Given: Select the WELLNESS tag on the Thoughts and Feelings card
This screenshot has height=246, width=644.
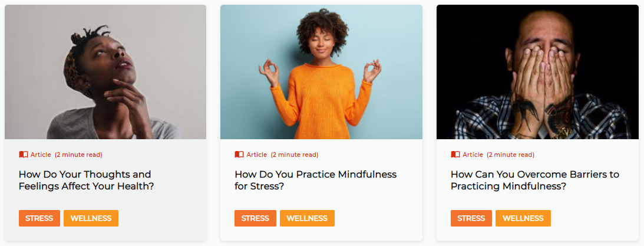Looking at the screenshot, I should (x=91, y=218).
